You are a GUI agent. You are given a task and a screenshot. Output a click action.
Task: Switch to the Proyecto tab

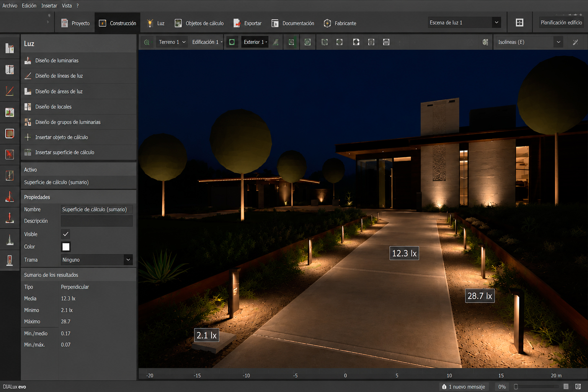click(x=75, y=23)
